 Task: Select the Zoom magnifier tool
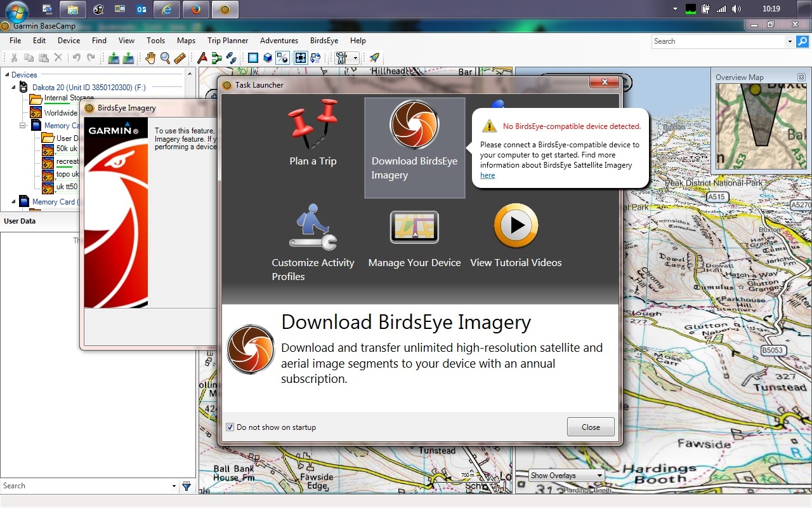[165, 58]
